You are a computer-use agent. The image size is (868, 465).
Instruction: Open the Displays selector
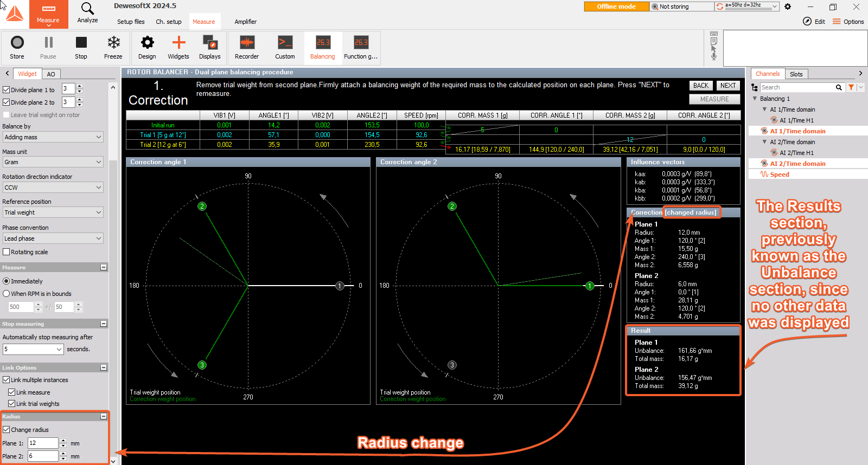210,48
